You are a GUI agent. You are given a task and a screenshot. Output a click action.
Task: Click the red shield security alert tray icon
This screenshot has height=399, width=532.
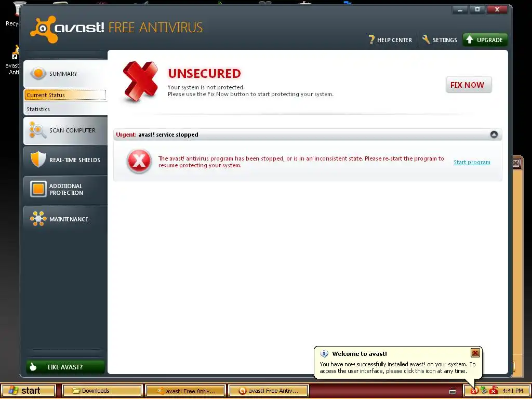[494, 391]
